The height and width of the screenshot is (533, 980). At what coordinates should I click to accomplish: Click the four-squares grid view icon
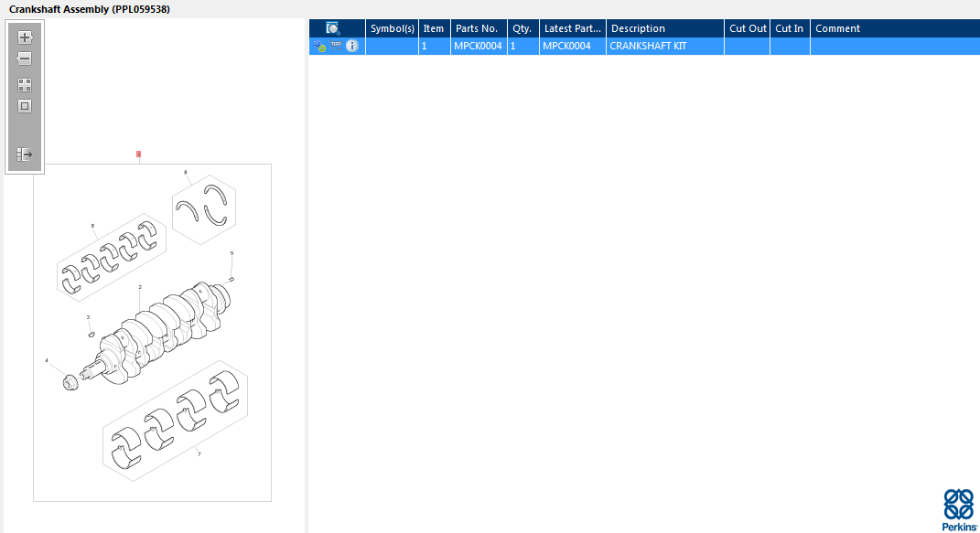pyautogui.click(x=25, y=85)
